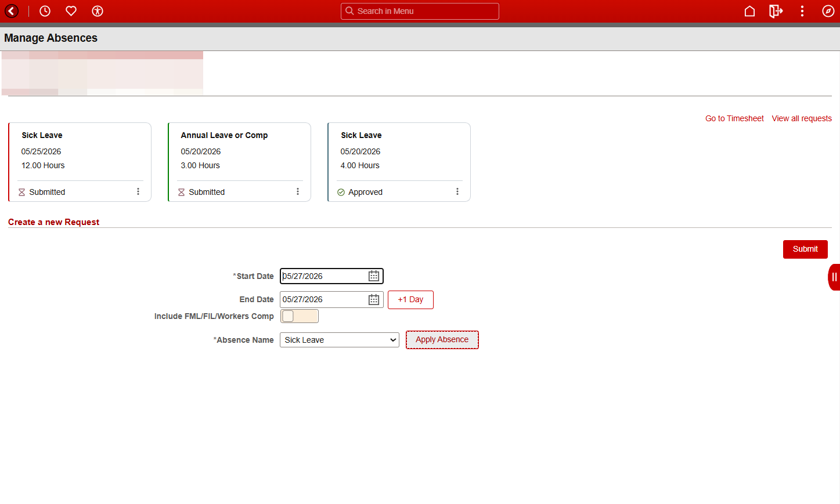Select Annual Leave or Comp card title
Screen dimensions: 840x504
(224, 135)
